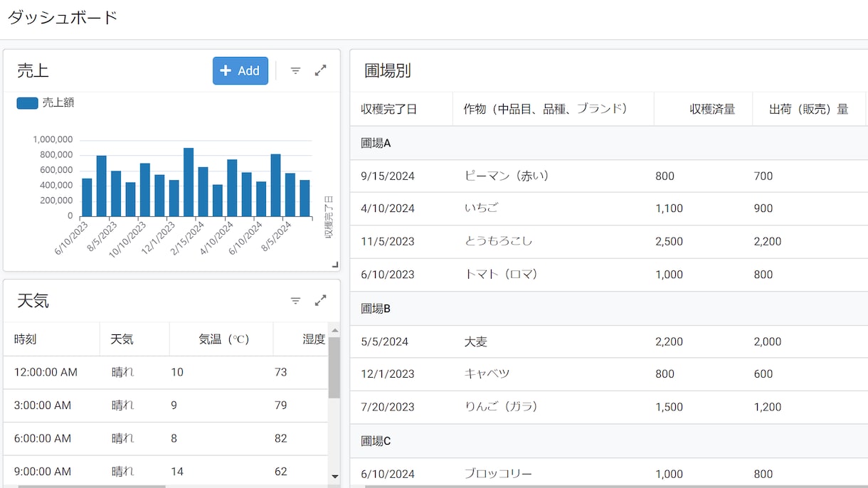Click the 出荷(販売)量 column header
The image size is (868, 488).
tap(809, 109)
